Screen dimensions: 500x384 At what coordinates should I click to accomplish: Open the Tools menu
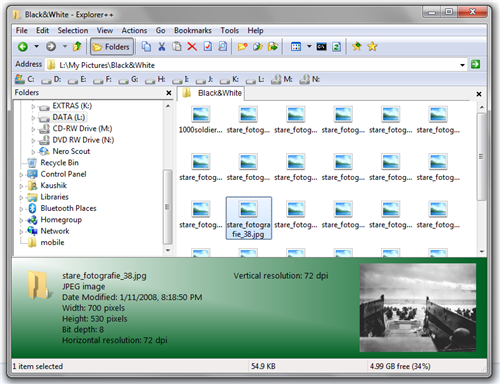click(229, 30)
